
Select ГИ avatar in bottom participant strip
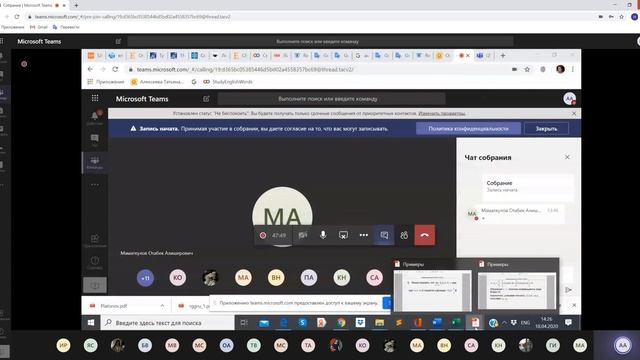(x=553, y=345)
